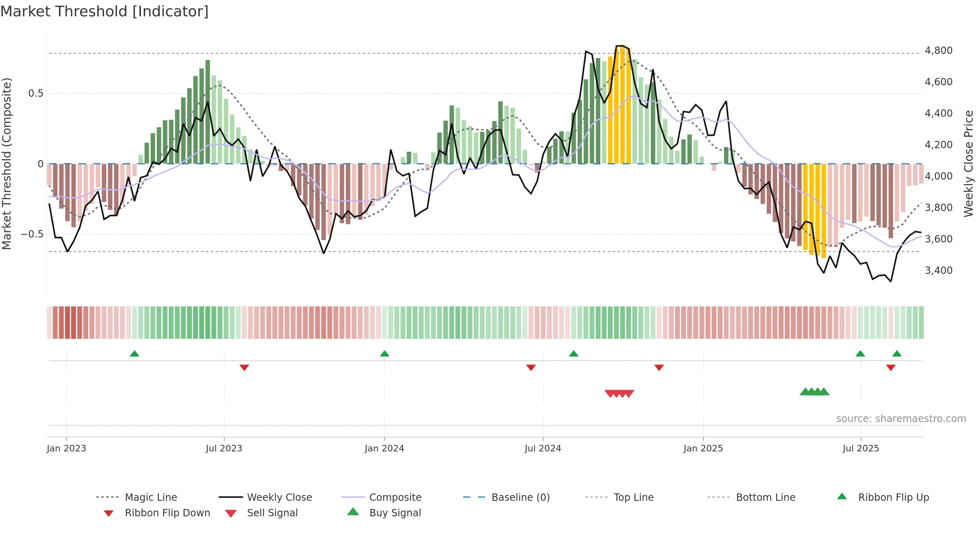Click the cluster of green buy signal markers
980x551 pixels.
[815, 391]
